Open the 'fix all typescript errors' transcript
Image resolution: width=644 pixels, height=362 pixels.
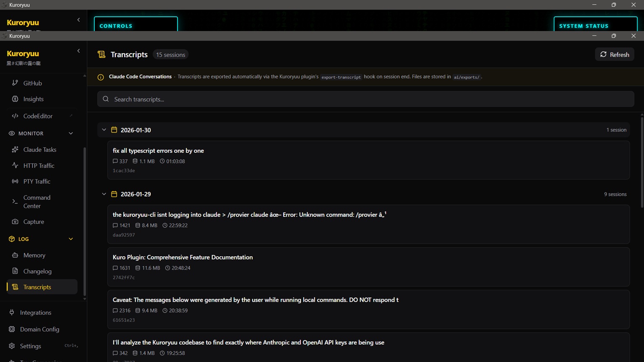click(x=158, y=151)
